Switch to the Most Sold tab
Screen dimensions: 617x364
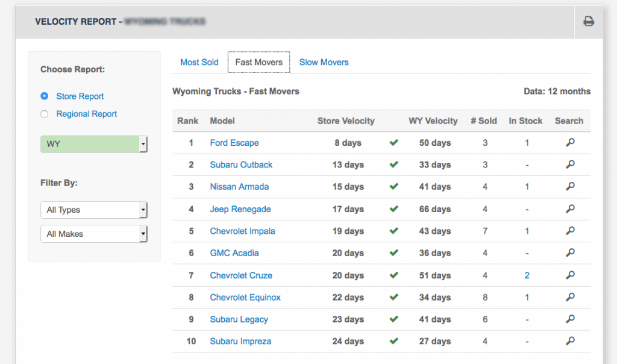pos(199,62)
